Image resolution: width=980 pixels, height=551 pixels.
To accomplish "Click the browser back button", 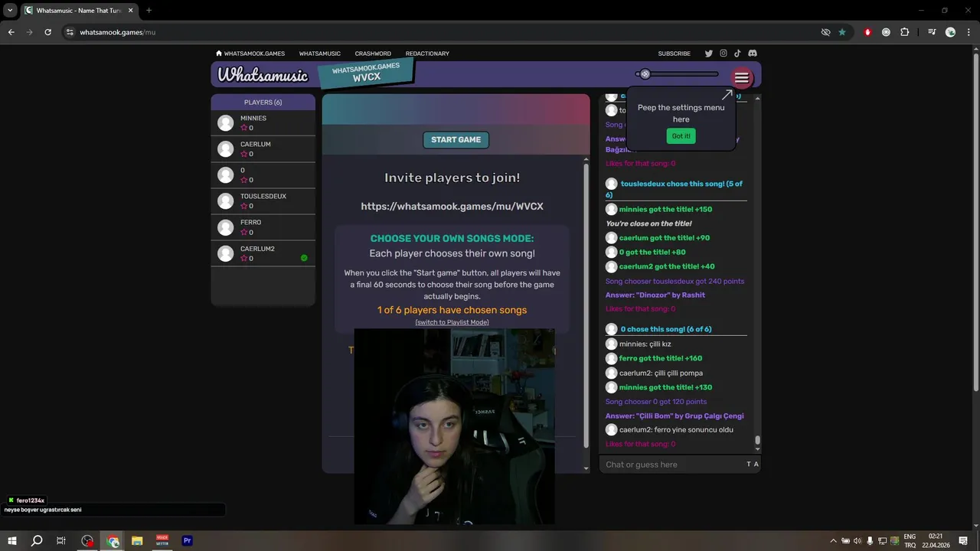I will pyautogui.click(x=11, y=32).
